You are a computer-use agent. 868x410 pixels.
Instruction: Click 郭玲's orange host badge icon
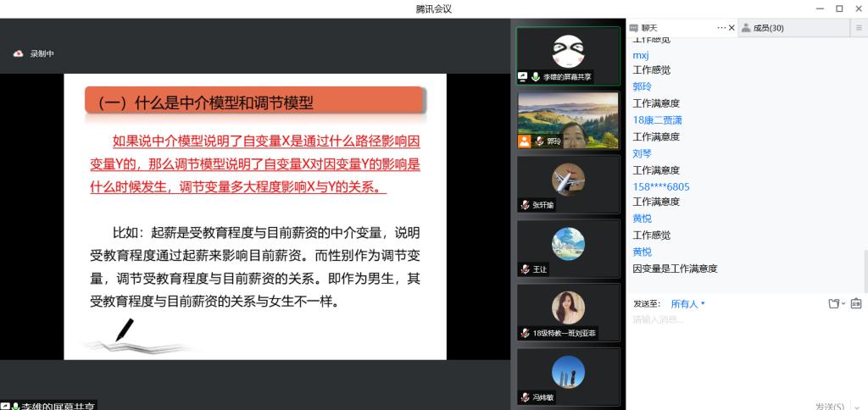tap(525, 141)
